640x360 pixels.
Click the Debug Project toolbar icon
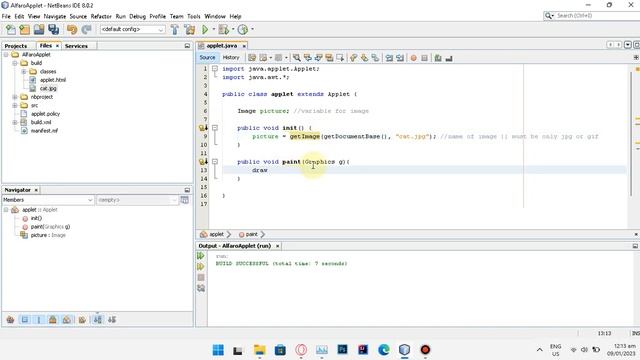(224, 29)
